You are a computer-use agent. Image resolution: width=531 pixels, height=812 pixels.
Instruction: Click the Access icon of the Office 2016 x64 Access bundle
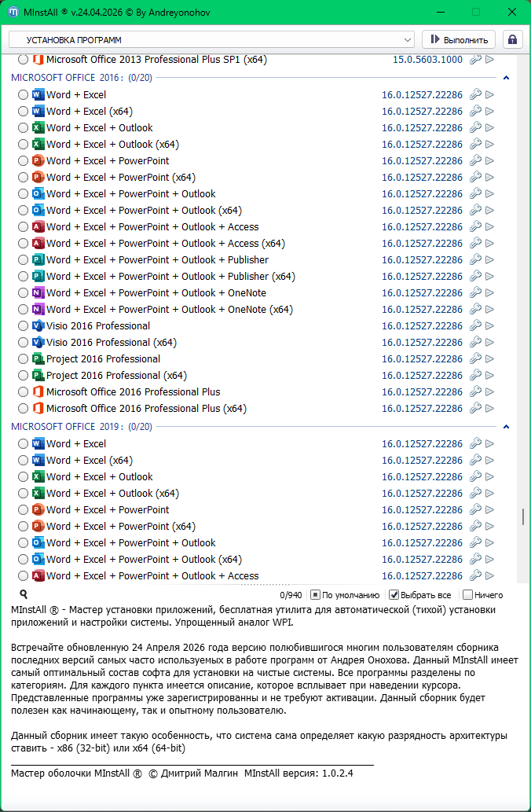38,244
